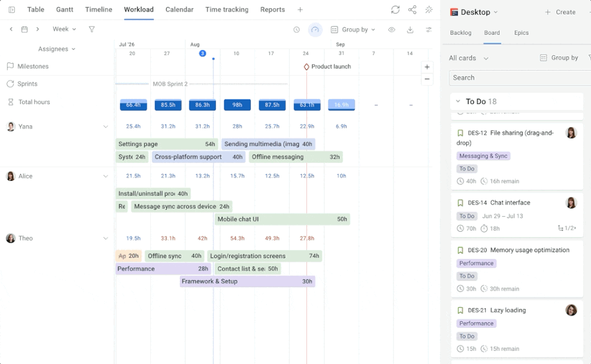The width and height of the screenshot is (591, 364).
Task: Switch to the Gantt tab
Action: [64, 9]
